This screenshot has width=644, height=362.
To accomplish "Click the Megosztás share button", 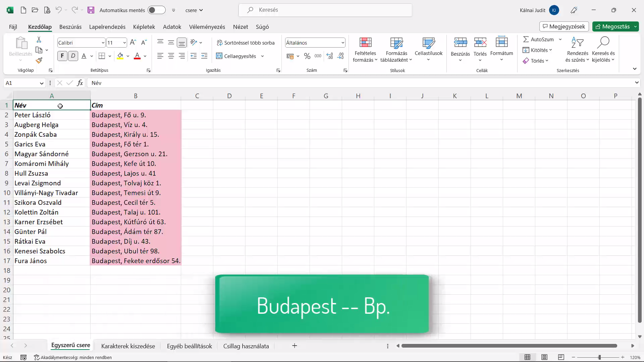I will coord(612,26).
